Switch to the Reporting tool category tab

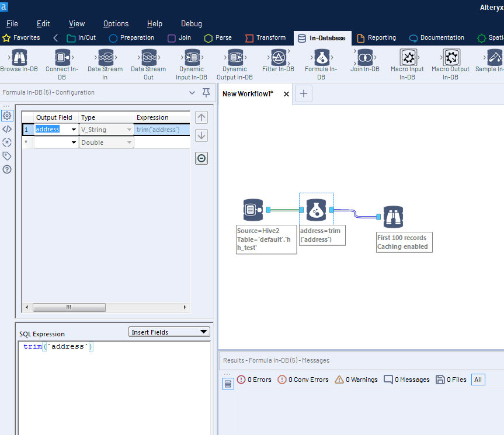pyautogui.click(x=377, y=37)
